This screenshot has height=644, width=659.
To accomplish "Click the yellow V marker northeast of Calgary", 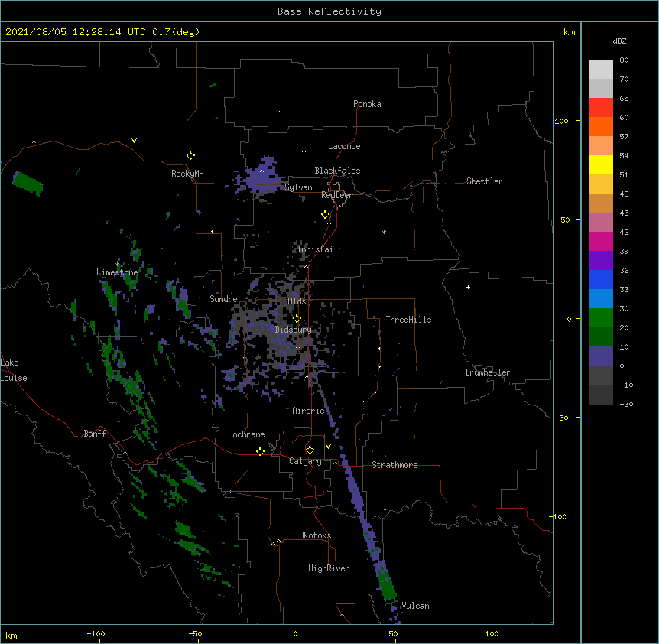I will click(328, 447).
